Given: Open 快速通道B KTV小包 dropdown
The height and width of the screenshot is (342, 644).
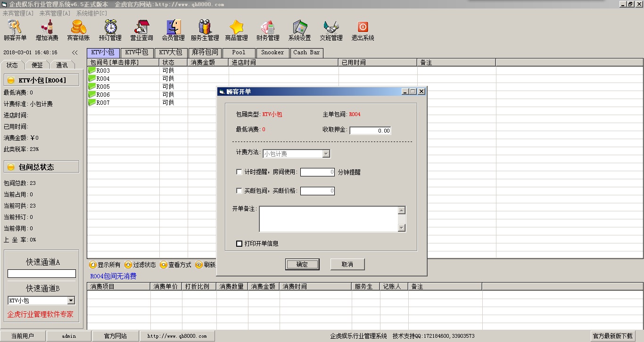Looking at the screenshot, I should [x=71, y=300].
